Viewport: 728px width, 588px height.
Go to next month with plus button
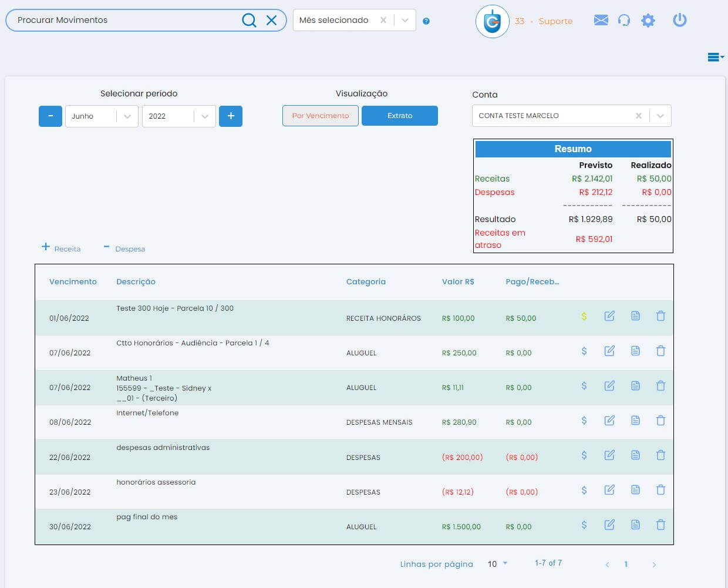[x=231, y=116]
